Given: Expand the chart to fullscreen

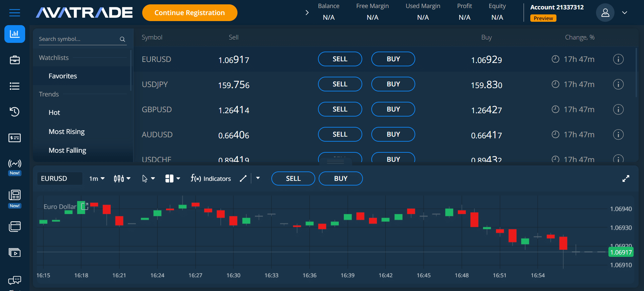Looking at the screenshot, I should click(x=626, y=178).
